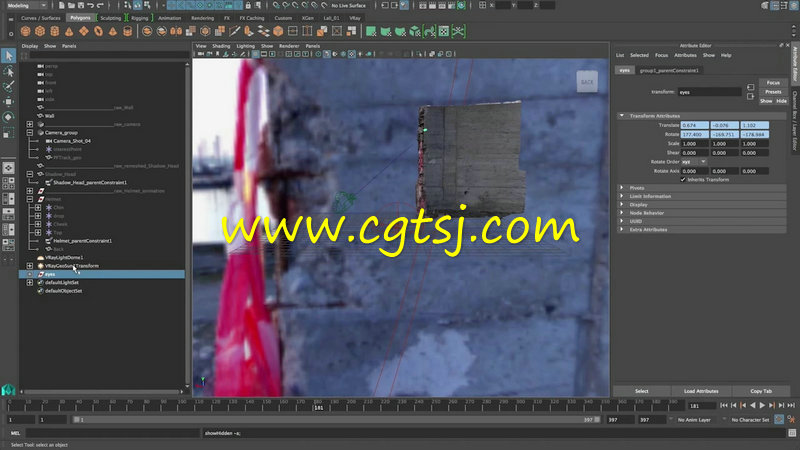
Task: Create a polygon sphere from the shelf
Action: (x=25, y=32)
